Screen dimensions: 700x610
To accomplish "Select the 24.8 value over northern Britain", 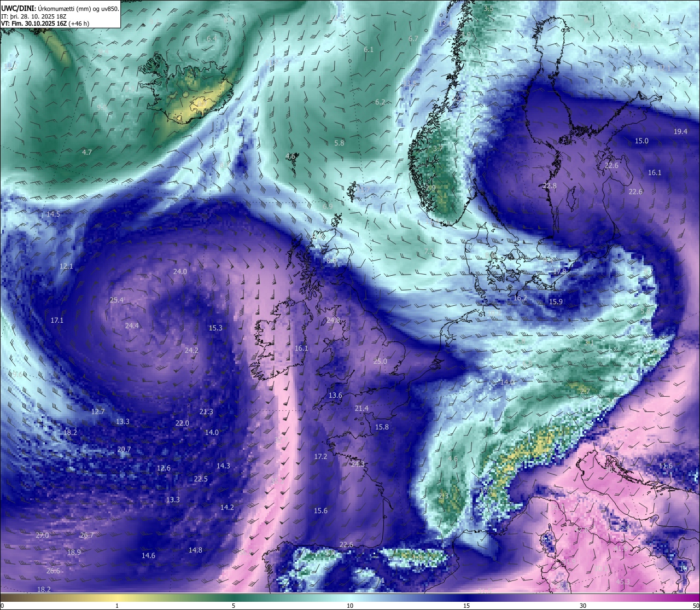I will tap(333, 320).
